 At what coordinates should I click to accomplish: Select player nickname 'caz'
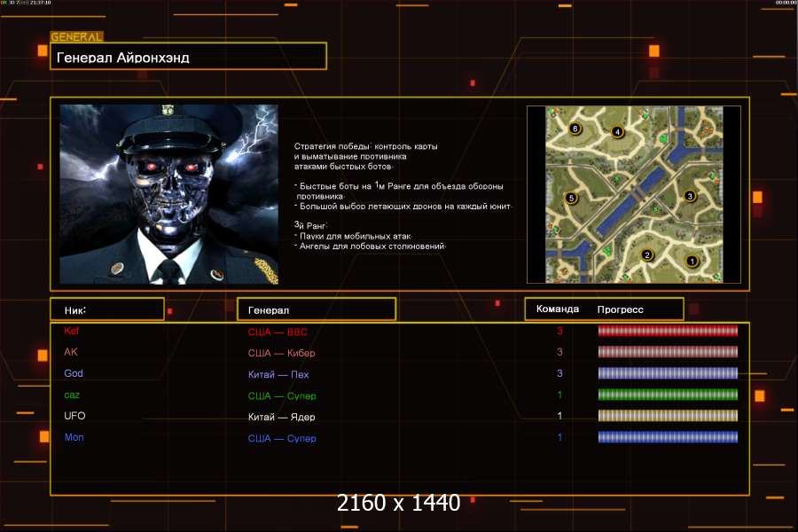[72, 395]
